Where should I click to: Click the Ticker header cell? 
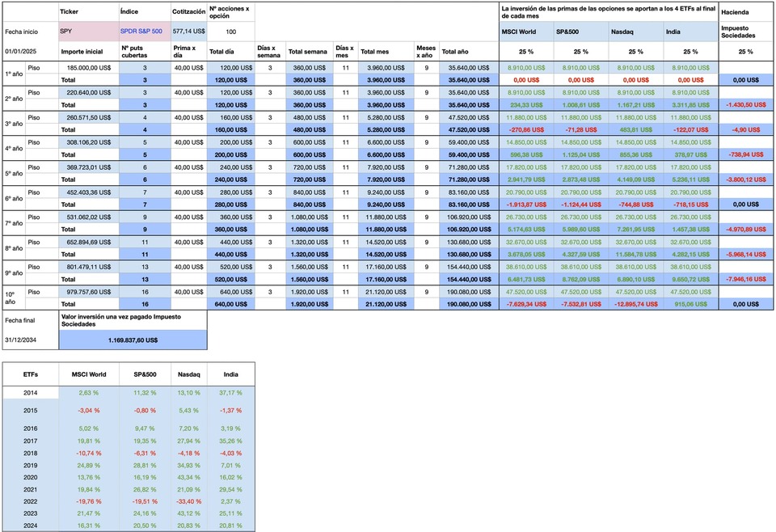89,12
